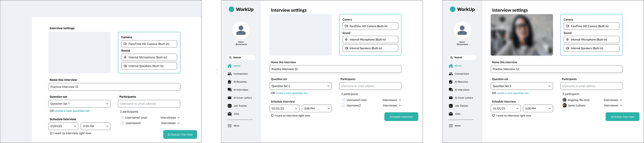Image resolution: width=644 pixels, height=143 pixels.
Task: Expand James Leblanc's Interviewer role dropdown
Action: pos(620,106)
